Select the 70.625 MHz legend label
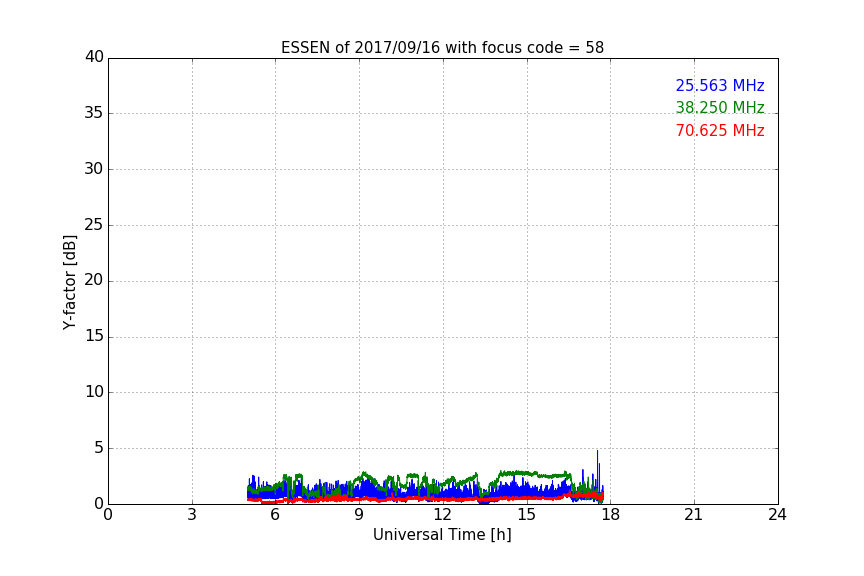864x576 pixels. click(720, 131)
